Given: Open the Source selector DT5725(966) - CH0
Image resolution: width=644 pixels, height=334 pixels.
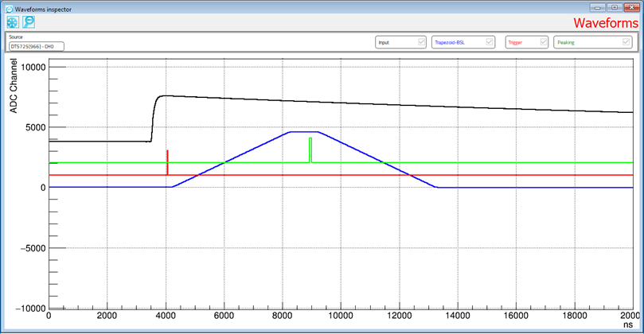Looking at the screenshot, I should pyautogui.click(x=37, y=46).
